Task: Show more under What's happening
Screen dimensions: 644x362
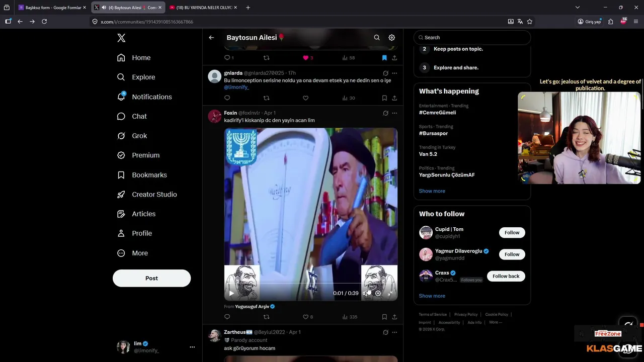Action: (x=432, y=191)
